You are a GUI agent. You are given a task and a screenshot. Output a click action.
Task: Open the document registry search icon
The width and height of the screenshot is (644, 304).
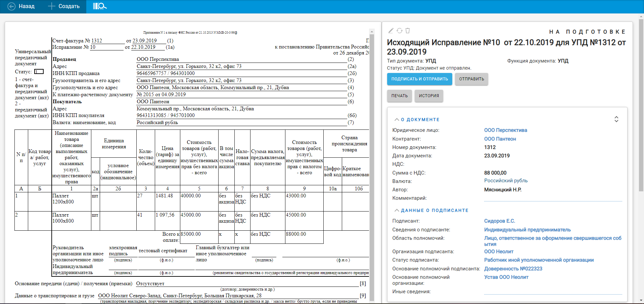100,6
